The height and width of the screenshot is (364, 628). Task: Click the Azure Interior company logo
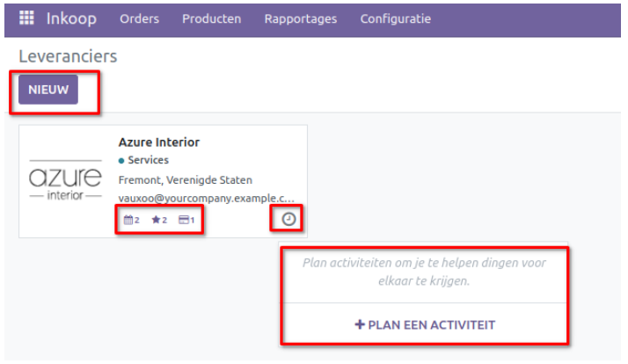pyautogui.click(x=66, y=182)
